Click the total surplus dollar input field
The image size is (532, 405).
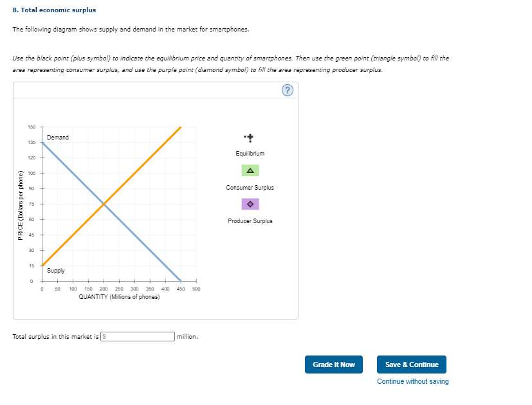136,336
